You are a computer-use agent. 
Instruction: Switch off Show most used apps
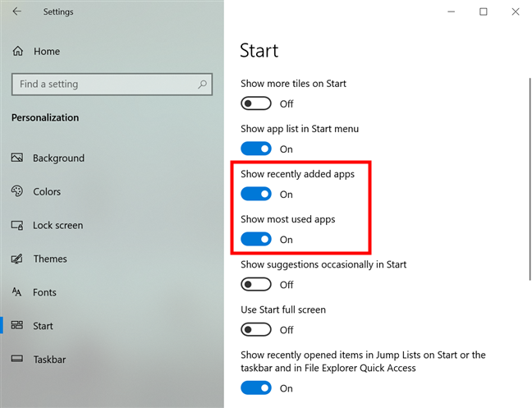pyautogui.click(x=256, y=239)
